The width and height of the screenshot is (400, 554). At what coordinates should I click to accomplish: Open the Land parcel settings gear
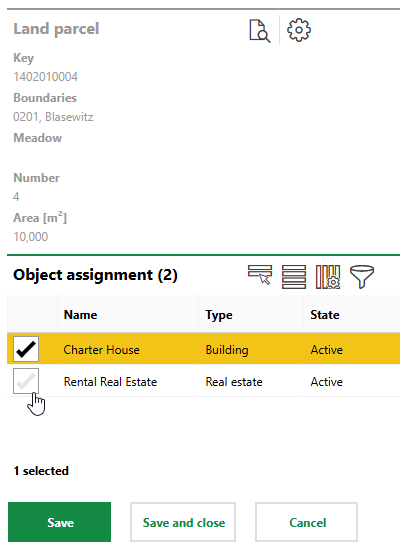tap(299, 30)
